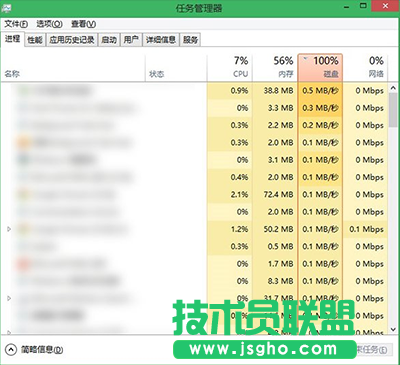The image size is (400, 365).
Task: Select the 2.2 MB memory cell
Action: pos(275,125)
